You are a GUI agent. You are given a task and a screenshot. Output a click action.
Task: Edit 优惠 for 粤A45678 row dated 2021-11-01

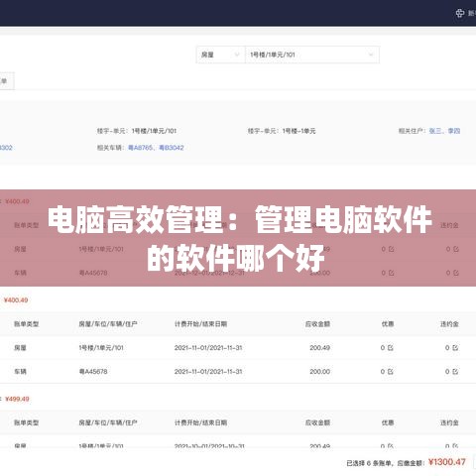[x=391, y=372]
